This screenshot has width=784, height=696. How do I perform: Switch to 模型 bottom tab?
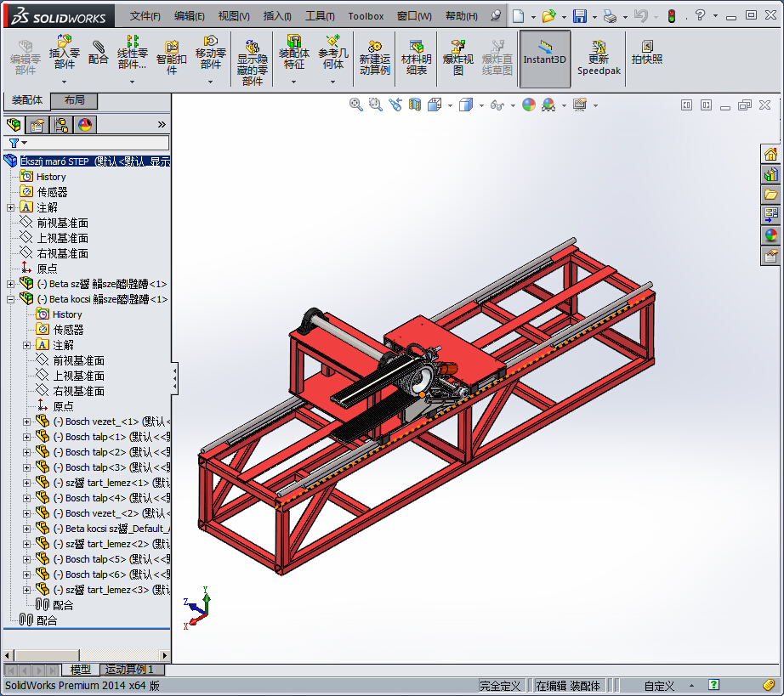pyautogui.click(x=81, y=669)
